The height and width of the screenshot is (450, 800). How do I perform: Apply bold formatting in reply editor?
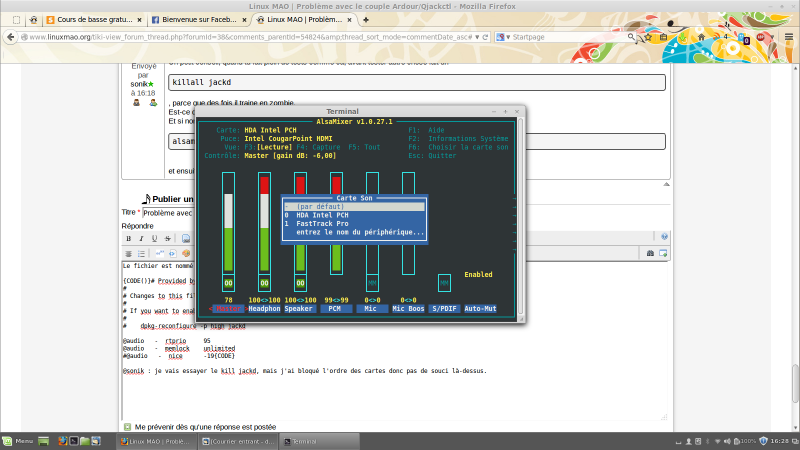pyautogui.click(x=129, y=238)
